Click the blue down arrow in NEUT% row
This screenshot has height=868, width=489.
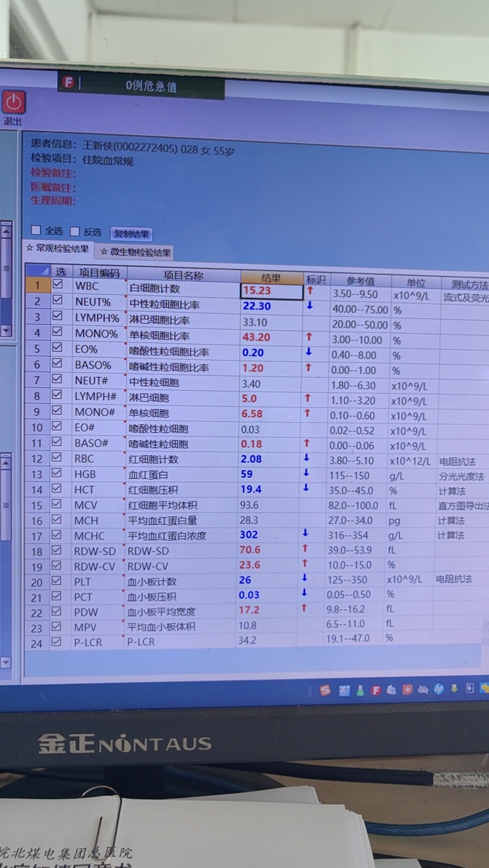[x=310, y=305]
